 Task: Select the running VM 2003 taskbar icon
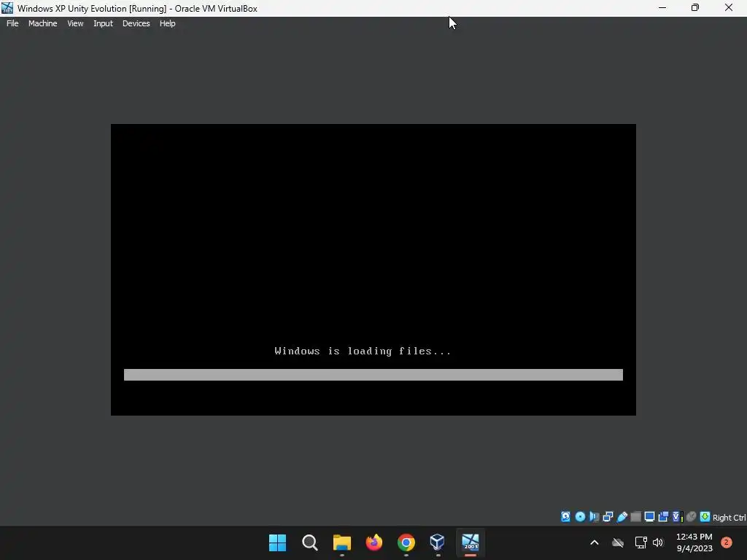(x=471, y=542)
